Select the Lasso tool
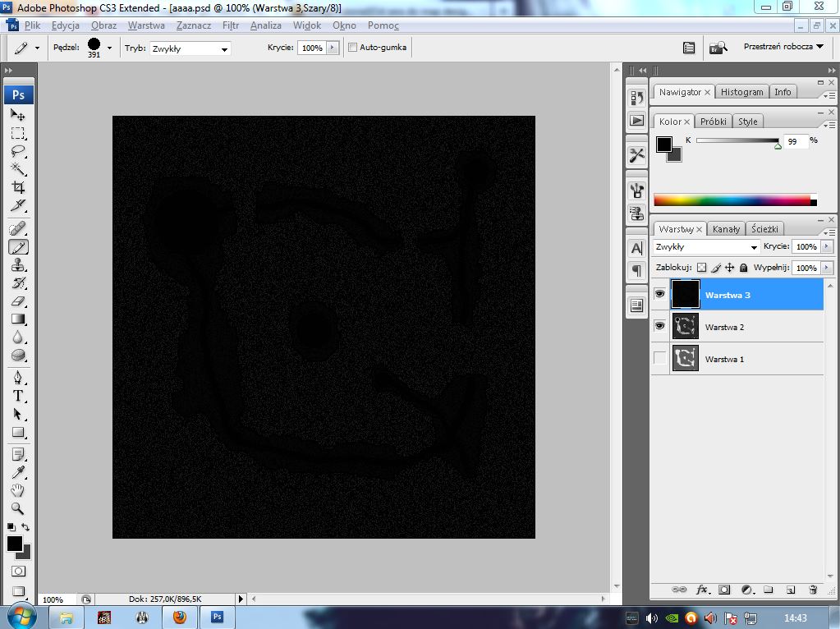The height and width of the screenshot is (629, 840). tap(18, 151)
